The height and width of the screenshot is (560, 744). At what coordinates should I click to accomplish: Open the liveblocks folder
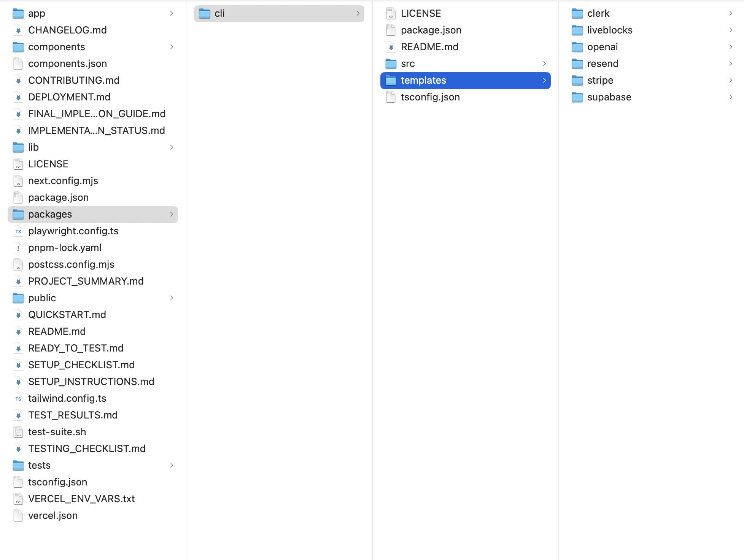tap(609, 30)
